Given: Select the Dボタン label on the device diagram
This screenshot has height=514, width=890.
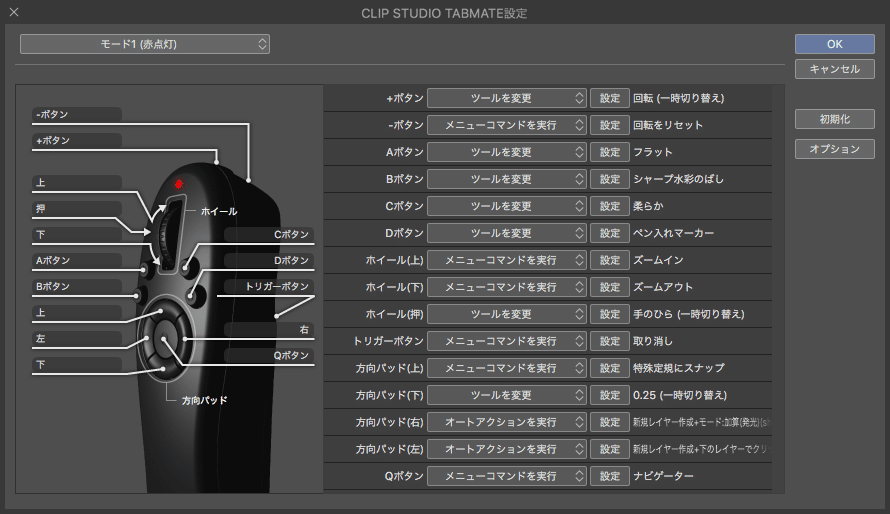Looking at the screenshot, I should click(x=269, y=260).
